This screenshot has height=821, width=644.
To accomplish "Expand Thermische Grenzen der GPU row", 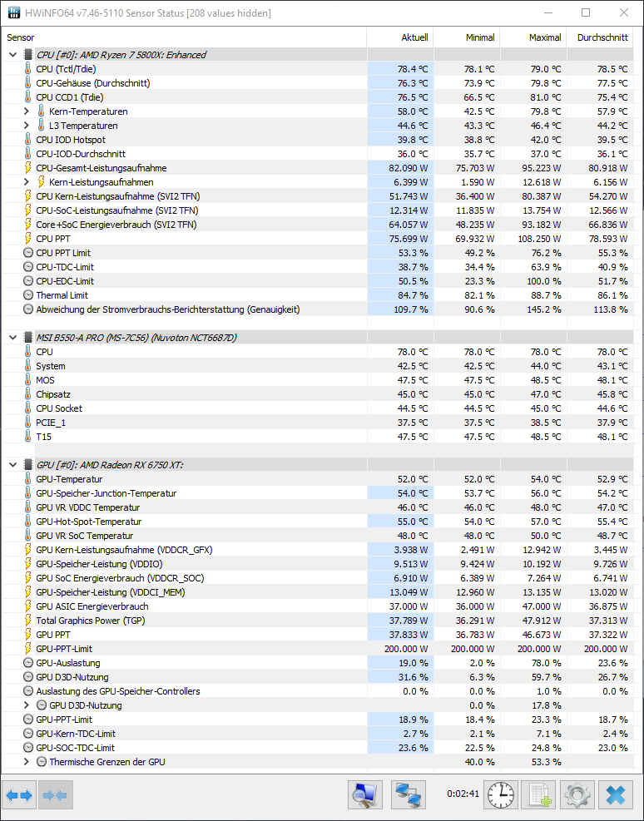I will tap(26, 761).
